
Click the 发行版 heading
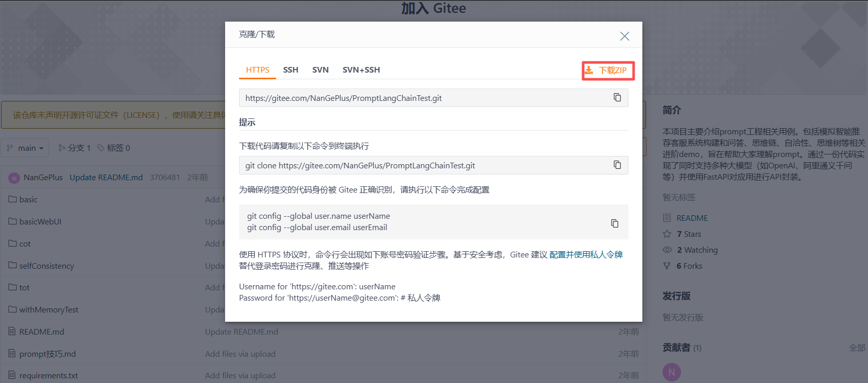[x=676, y=296]
